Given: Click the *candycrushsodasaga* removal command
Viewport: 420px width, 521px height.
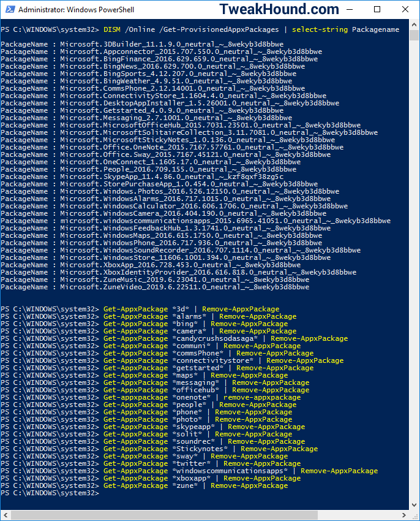Looking at the screenshot, I should tap(174, 338).
